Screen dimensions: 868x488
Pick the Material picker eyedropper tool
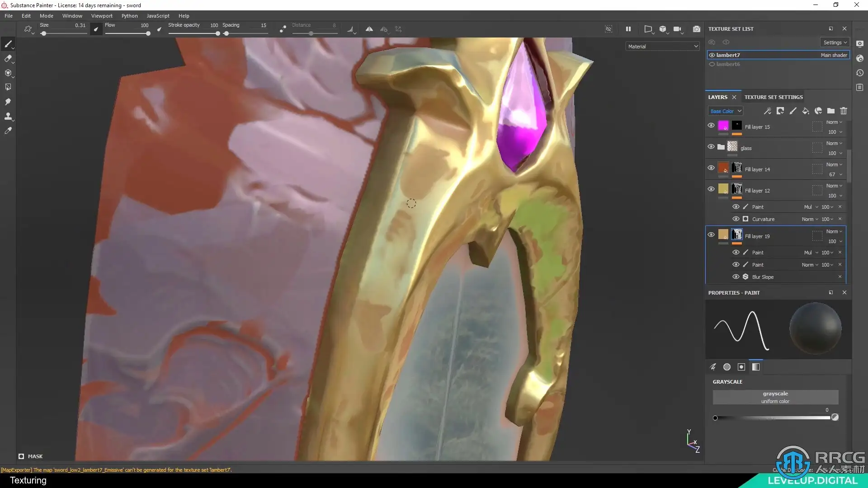(x=8, y=131)
